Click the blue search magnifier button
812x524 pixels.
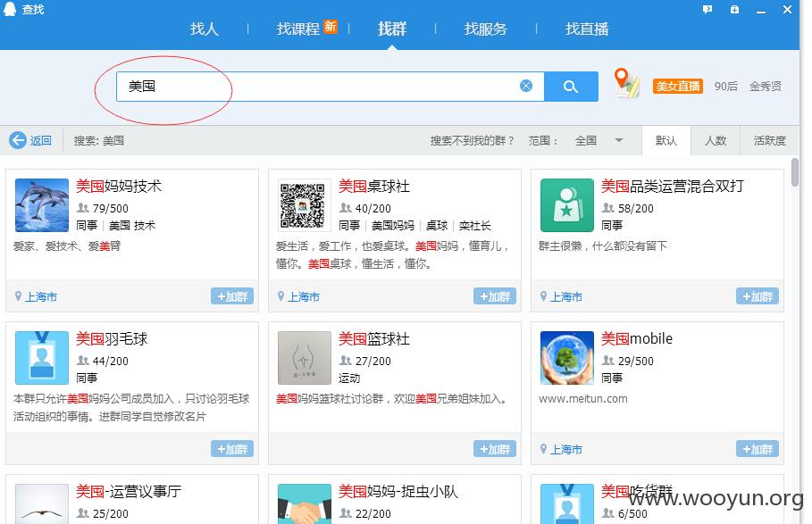coord(571,87)
